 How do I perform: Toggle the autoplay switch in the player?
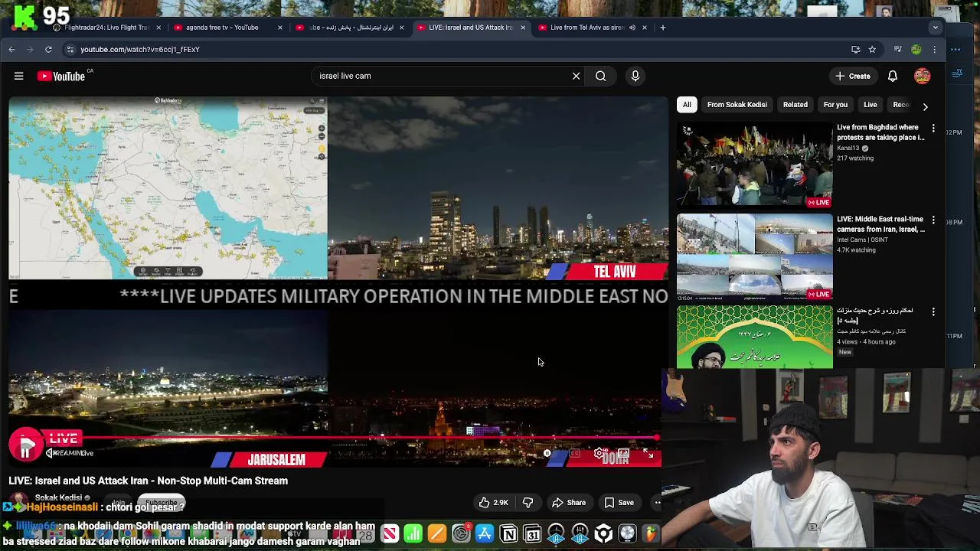click(547, 454)
